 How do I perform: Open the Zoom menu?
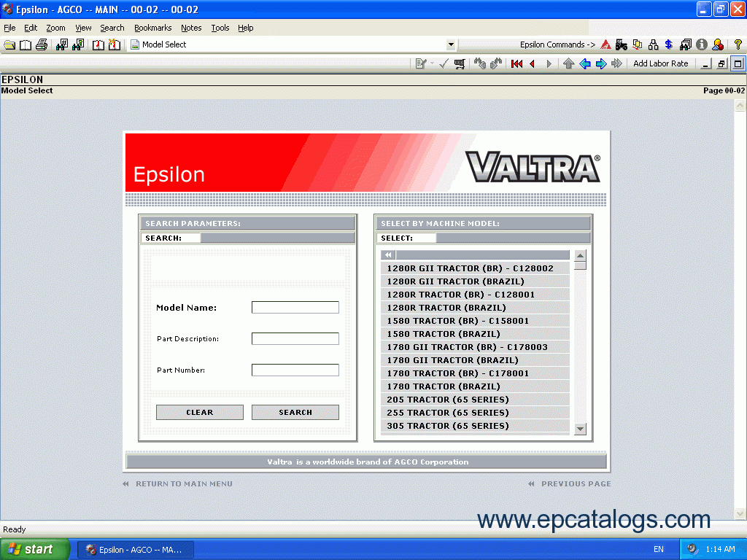(55, 28)
